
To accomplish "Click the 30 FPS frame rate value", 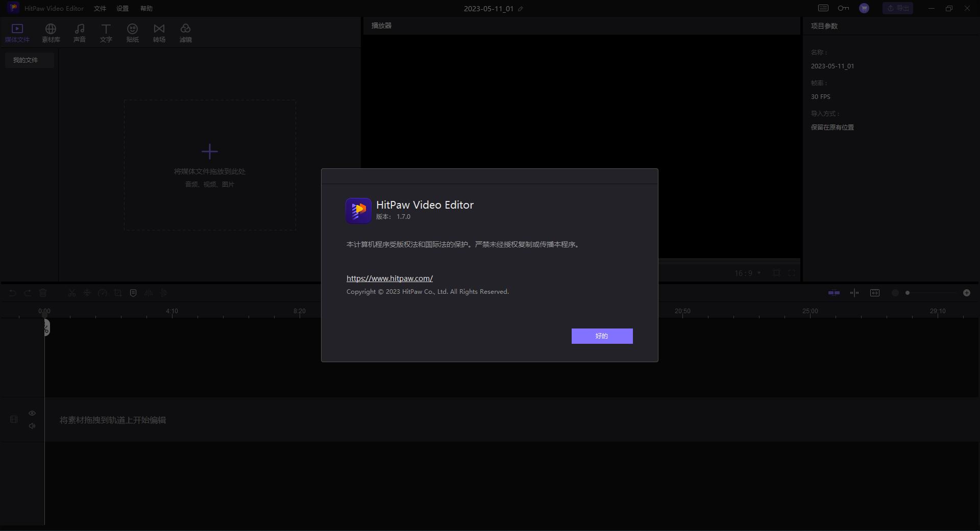I will 821,97.
